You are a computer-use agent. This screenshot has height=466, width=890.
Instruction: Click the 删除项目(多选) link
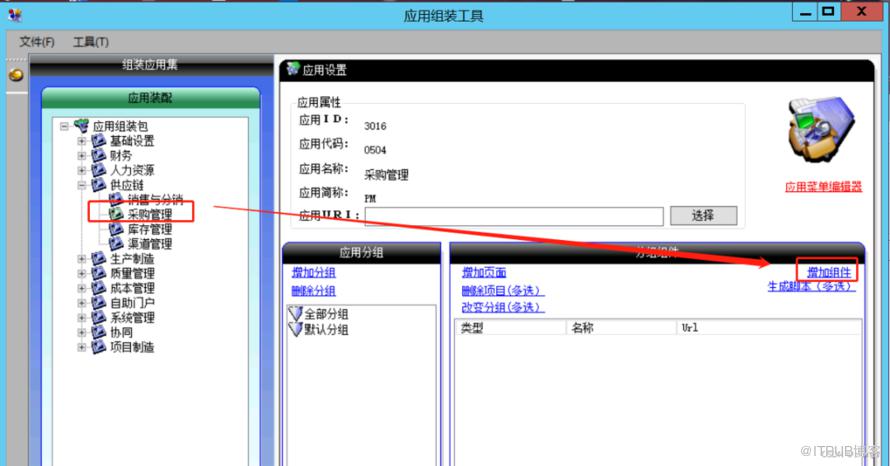(x=503, y=291)
